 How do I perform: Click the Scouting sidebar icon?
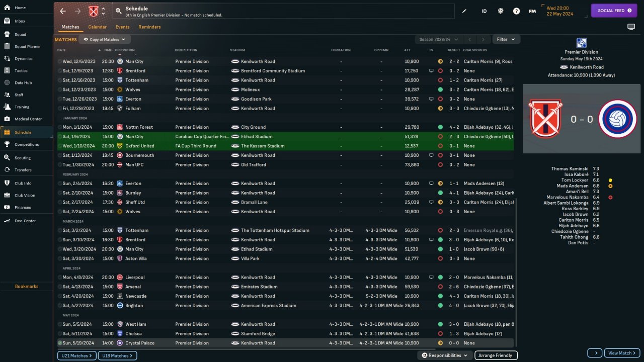point(7,157)
